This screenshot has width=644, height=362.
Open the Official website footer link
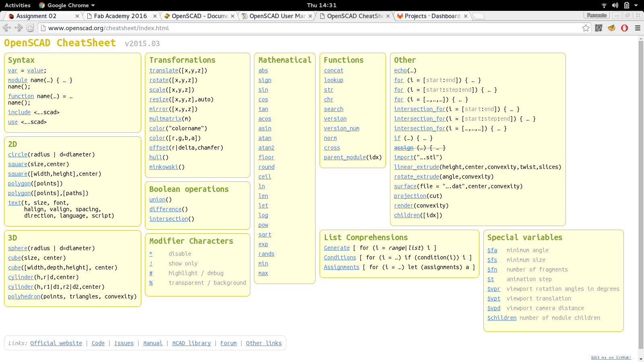pyautogui.click(x=56, y=343)
